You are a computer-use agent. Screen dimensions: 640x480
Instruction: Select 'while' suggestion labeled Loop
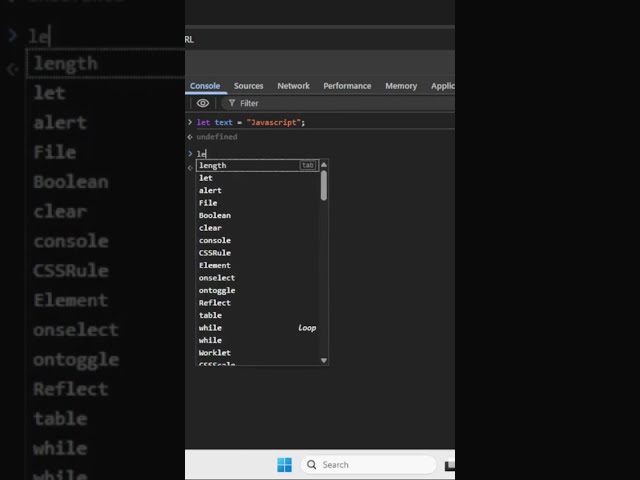pos(257,328)
